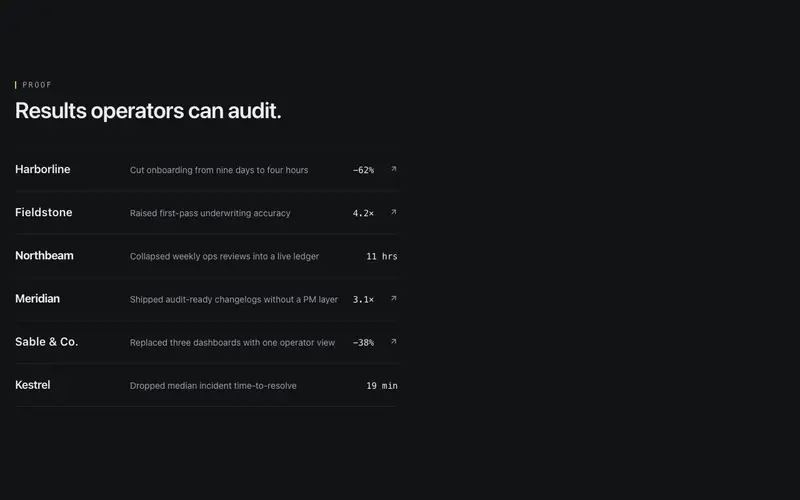Click 'Cut onboarding from nine days' description
The width and height of the screenshot is (800, 500).
219,170
